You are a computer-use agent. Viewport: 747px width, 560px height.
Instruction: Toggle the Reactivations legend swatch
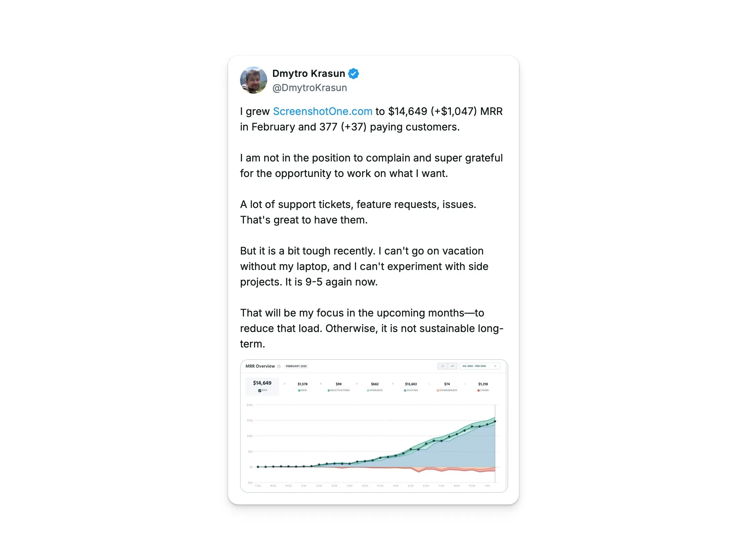pyautogui.click(x=329, y=390)
